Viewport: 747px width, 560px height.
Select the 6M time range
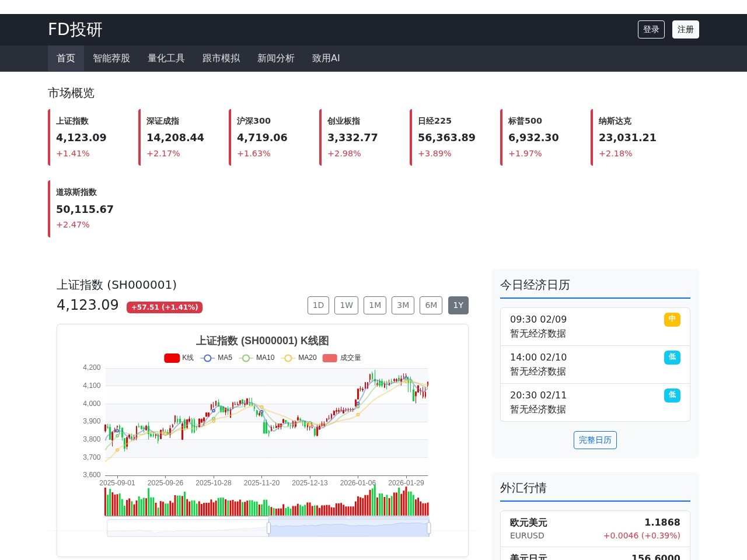pyautogui.click(x=431, y=305)
